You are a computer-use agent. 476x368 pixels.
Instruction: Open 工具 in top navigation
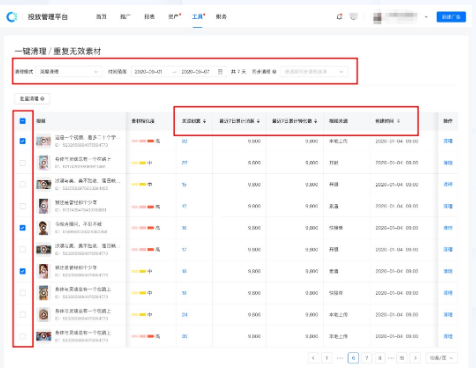tap(197, 17)
